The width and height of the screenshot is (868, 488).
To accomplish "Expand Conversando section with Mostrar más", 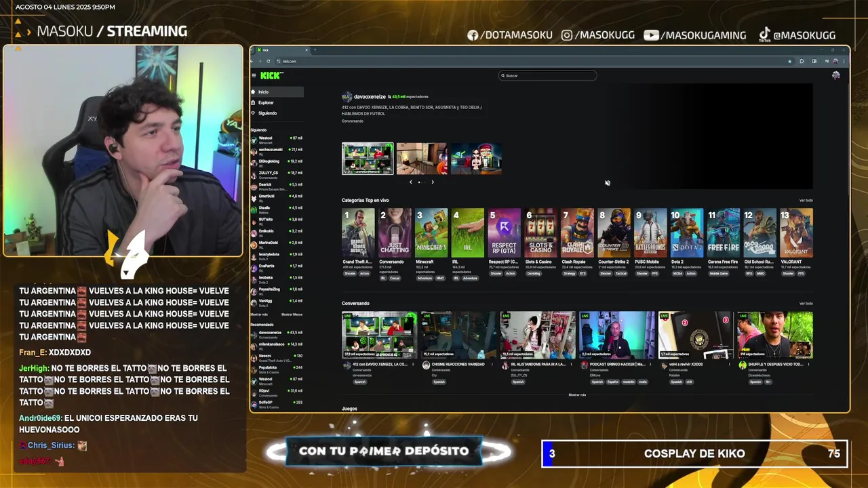I will tap(577, 394).
